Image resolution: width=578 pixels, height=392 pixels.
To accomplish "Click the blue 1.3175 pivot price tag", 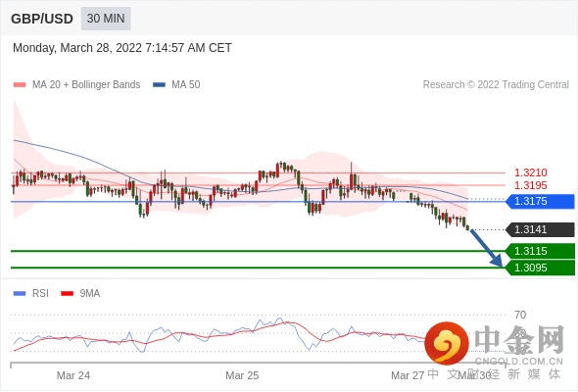I will [540, 201].
